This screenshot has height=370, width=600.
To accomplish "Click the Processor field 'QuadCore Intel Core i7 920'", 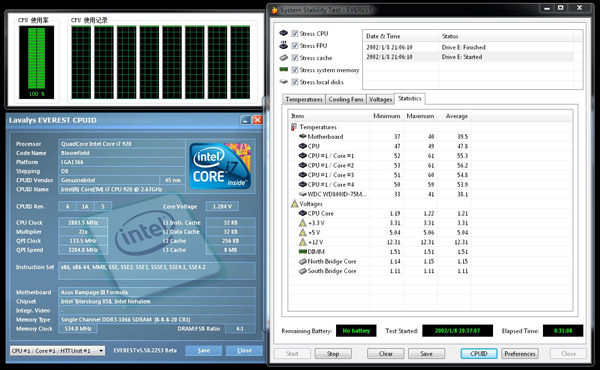I will [x=122, y=144].
